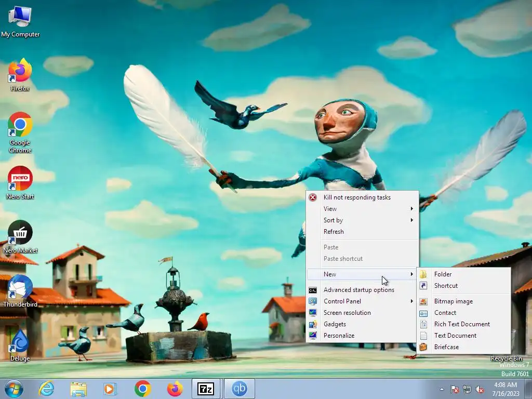Expand the Sort by submenu arrow

[412, 220]
